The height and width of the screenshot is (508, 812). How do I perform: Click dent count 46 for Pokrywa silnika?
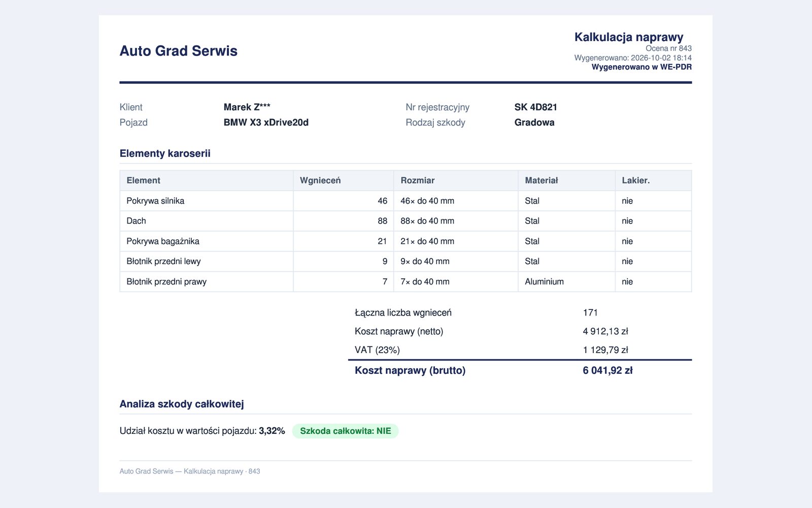383,201
